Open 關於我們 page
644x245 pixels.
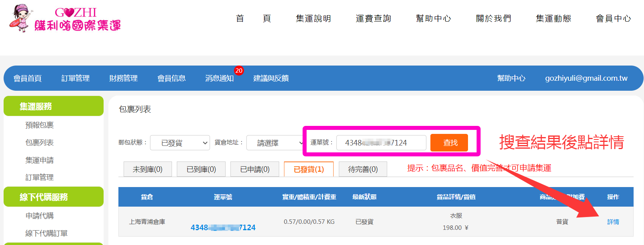click(x=493, y=18)
